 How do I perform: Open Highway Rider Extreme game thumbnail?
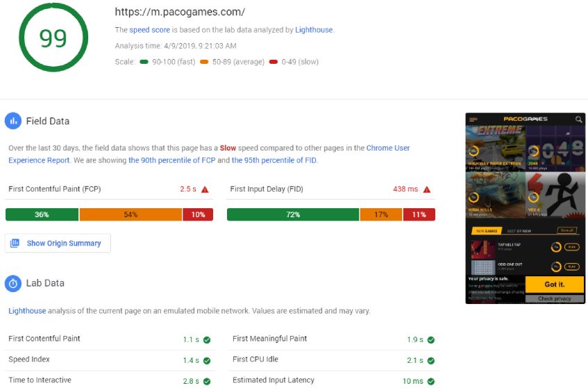tap(496, 148)
